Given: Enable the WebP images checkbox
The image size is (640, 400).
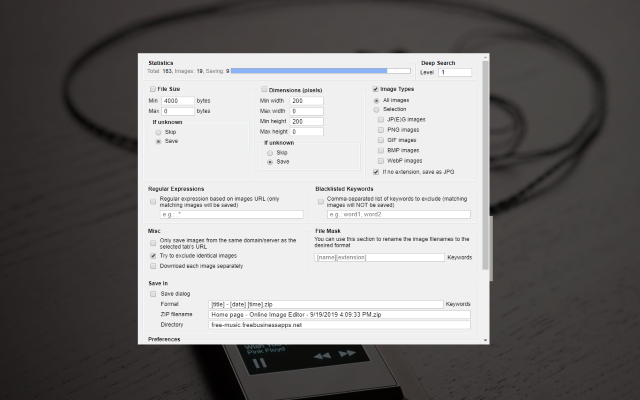Looking at the screenshot, I should [x=382, y=159].
